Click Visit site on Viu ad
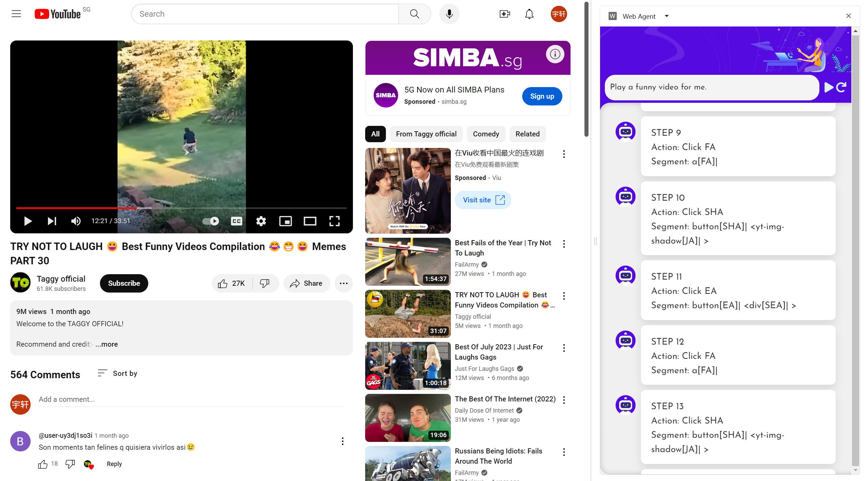868x481 pixels. pyautogui.click(x=483, y=200)
